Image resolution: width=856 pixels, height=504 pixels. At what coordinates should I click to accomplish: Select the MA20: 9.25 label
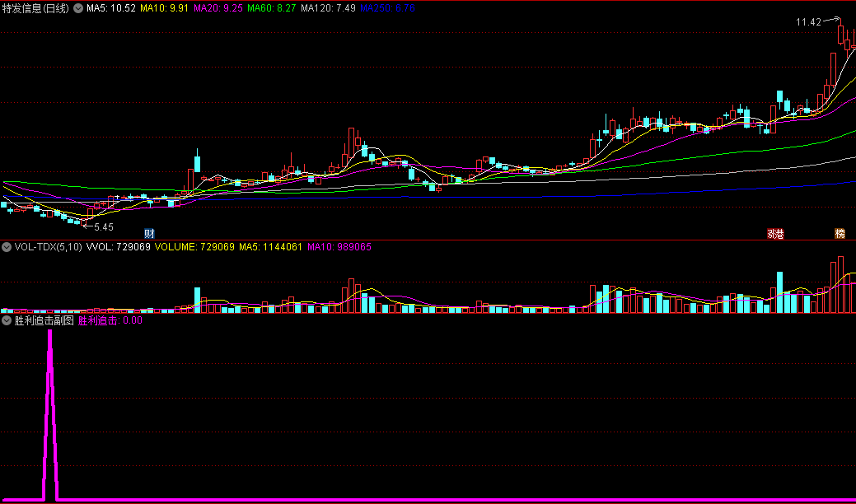click(218, 8)
